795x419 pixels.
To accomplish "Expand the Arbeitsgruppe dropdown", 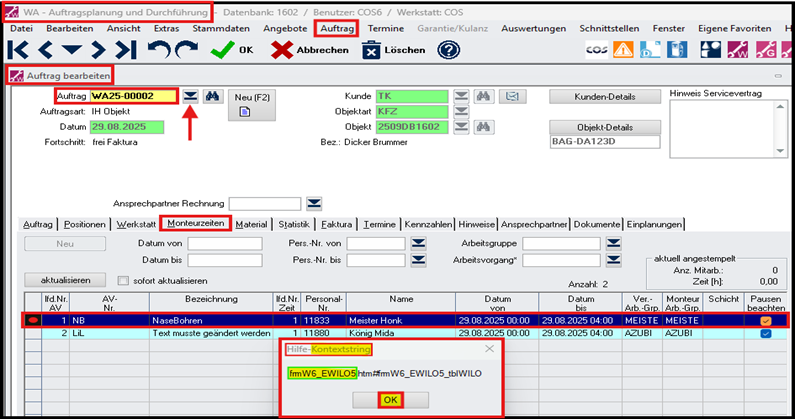I will pos(612,243).
